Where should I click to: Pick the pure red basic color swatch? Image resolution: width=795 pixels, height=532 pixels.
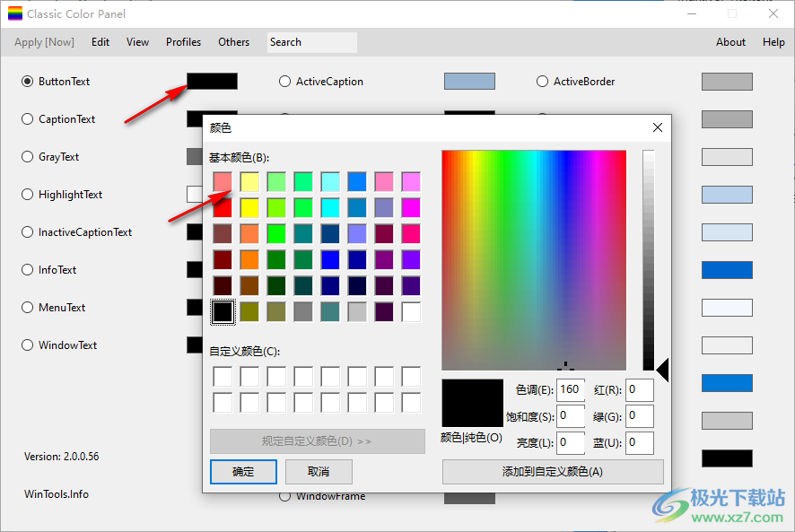tap(223, 207)
